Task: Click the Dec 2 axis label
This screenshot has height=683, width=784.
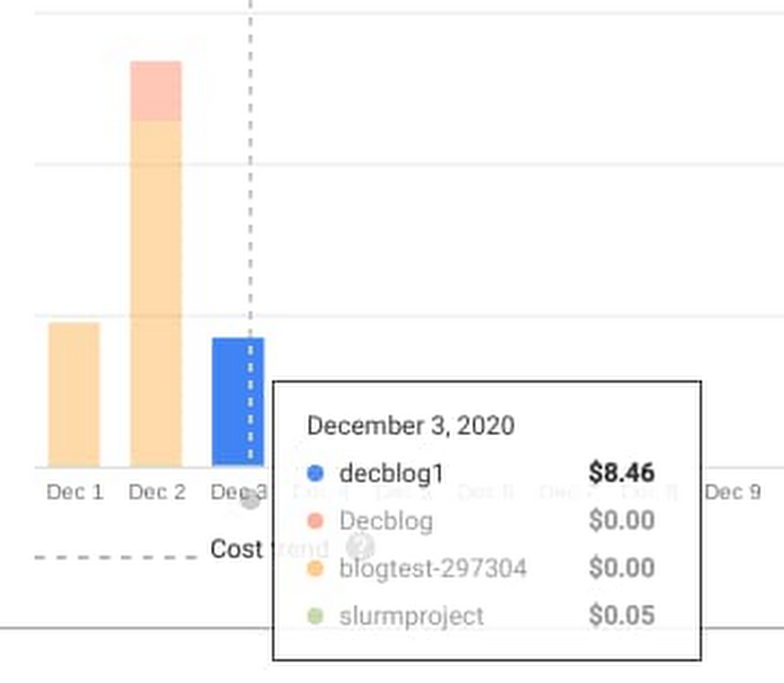Action: point(157,492)
